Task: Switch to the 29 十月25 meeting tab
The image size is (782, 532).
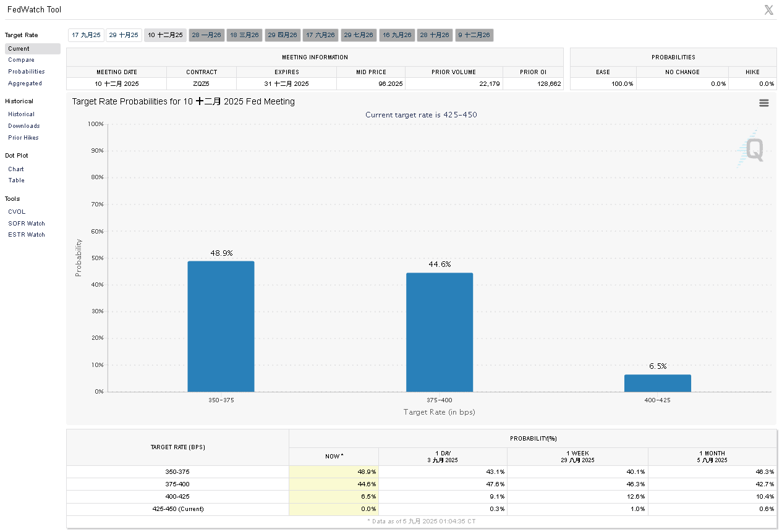Action: pos(124,35)
